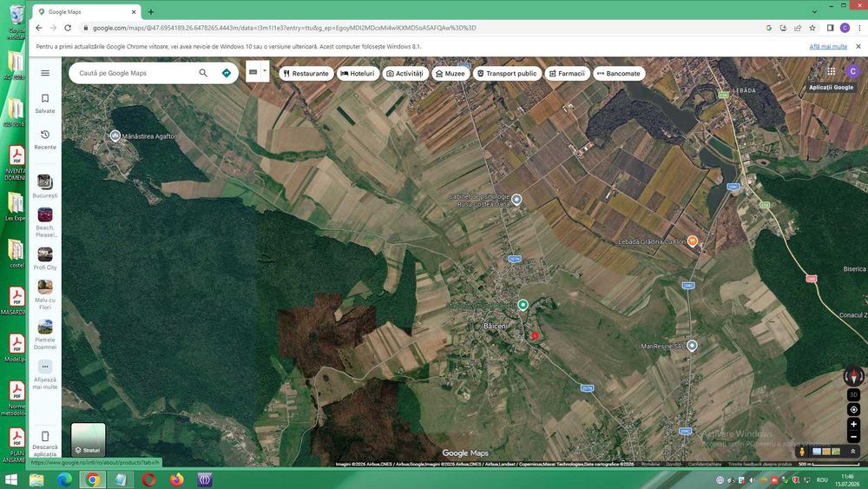Expand the bottom imagery strip chevron
Viewport: 868px width, 489px height.
853,452
